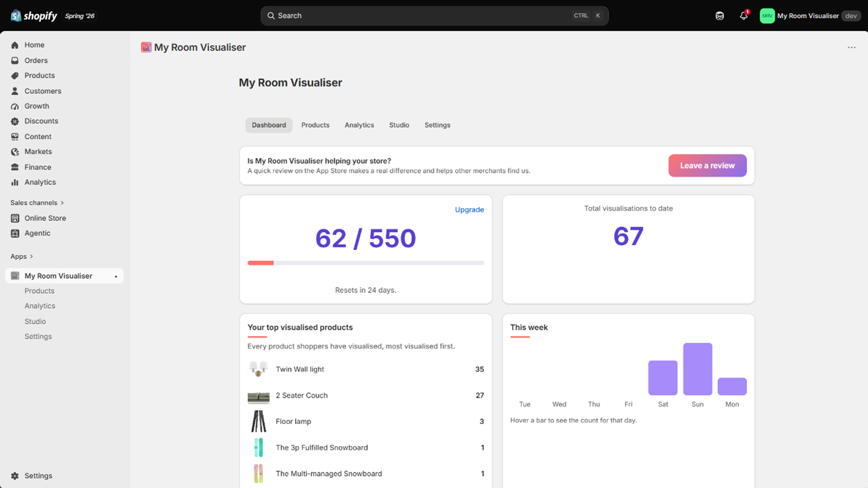Click the MRV store avatar

tap(767, 16)
